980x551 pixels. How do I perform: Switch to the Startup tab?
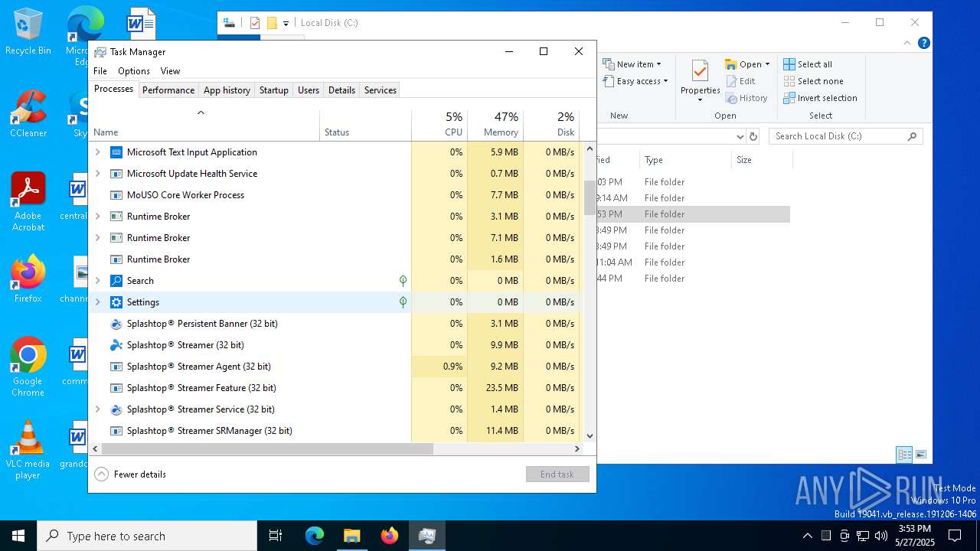273,90
